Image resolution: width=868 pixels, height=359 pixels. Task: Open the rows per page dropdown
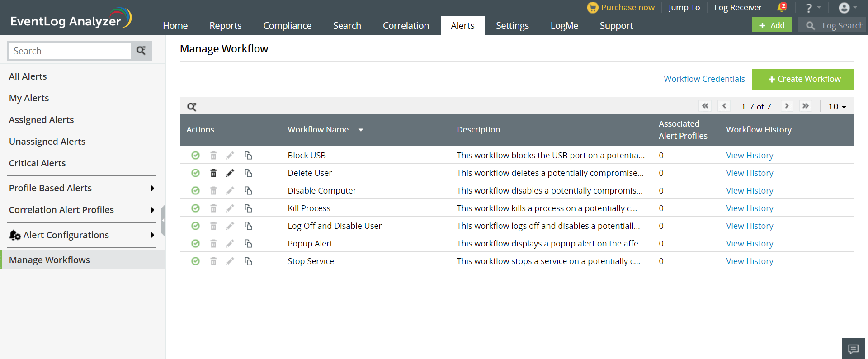point(837,106)
